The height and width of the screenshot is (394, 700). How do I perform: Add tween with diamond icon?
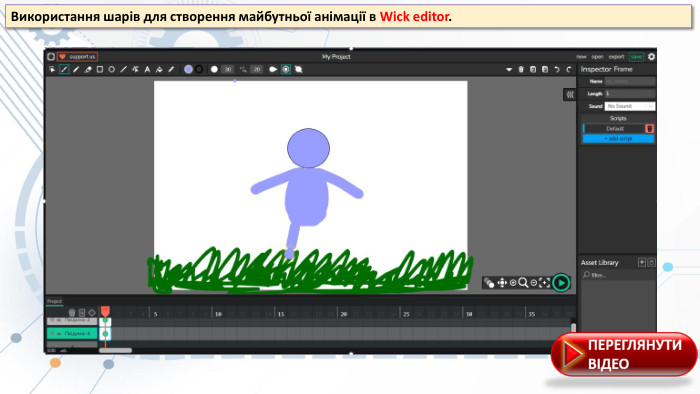click(x=92, y=312)
